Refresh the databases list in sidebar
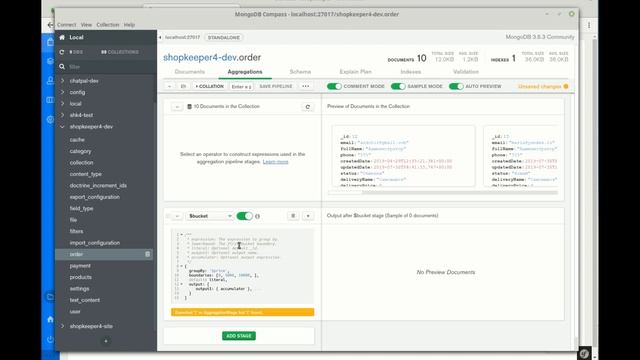This screenshot has width=640, height=360. (62, 52)
